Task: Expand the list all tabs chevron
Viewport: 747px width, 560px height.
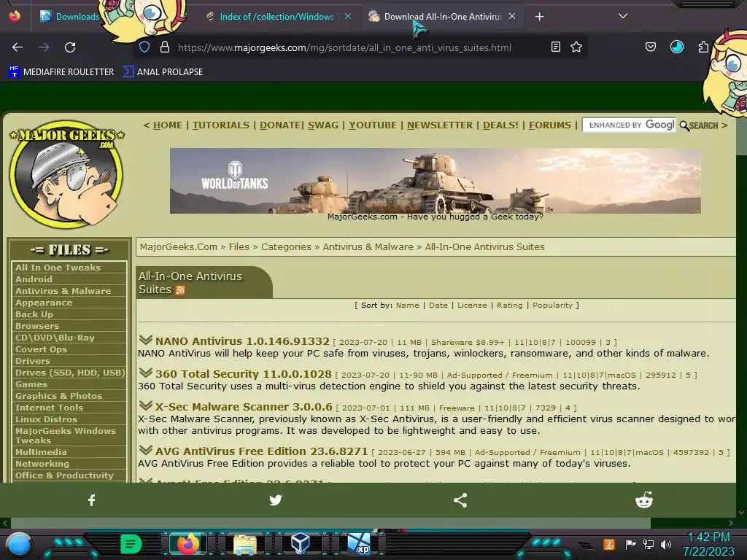Action: pyautogui.click(x=623, y=16)
